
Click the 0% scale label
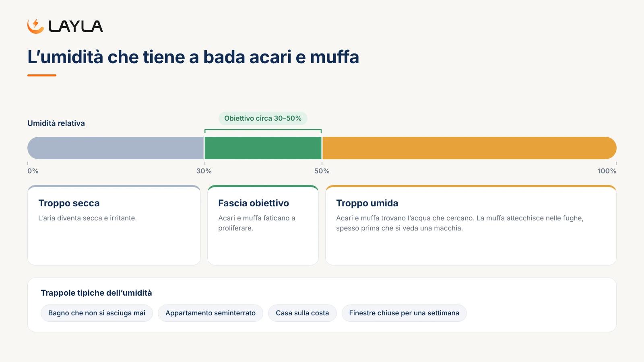pos(33,171)
